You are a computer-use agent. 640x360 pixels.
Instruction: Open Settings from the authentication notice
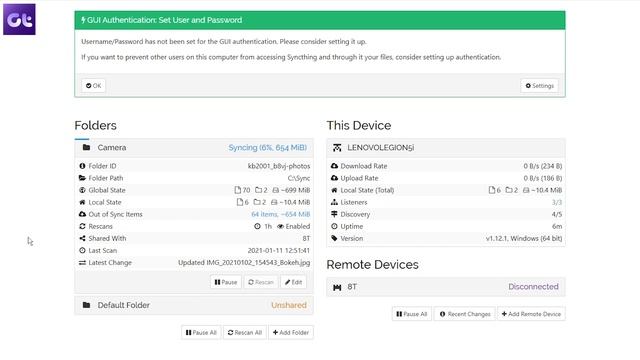[539, 86]
